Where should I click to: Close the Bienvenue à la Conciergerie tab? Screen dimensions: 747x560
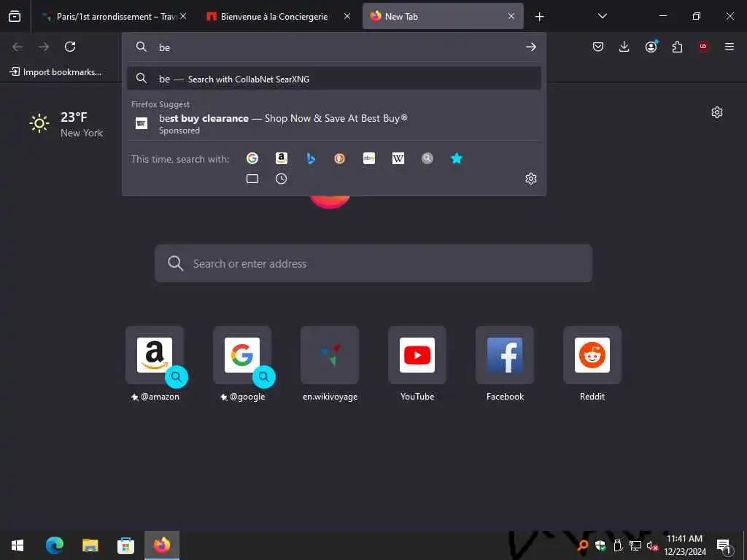point(347,16)
